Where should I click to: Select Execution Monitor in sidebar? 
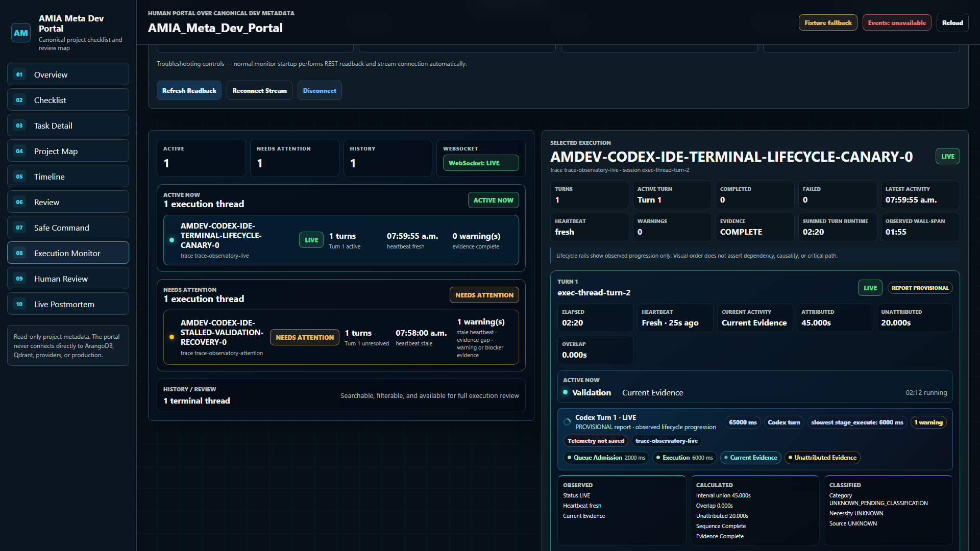click(x=68, y=253)
